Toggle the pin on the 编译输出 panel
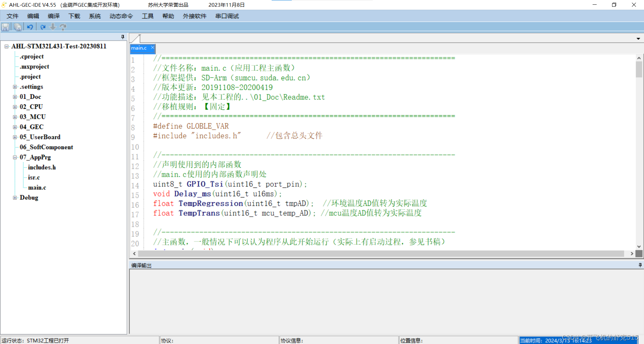Viewport: 644px width, 344px height. pos(639,265)
